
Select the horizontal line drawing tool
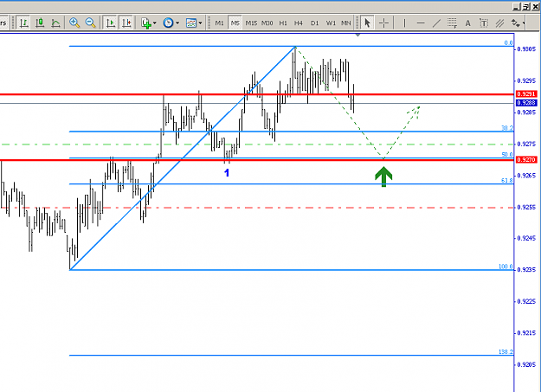pyautogui.click(x=420, y=22)
